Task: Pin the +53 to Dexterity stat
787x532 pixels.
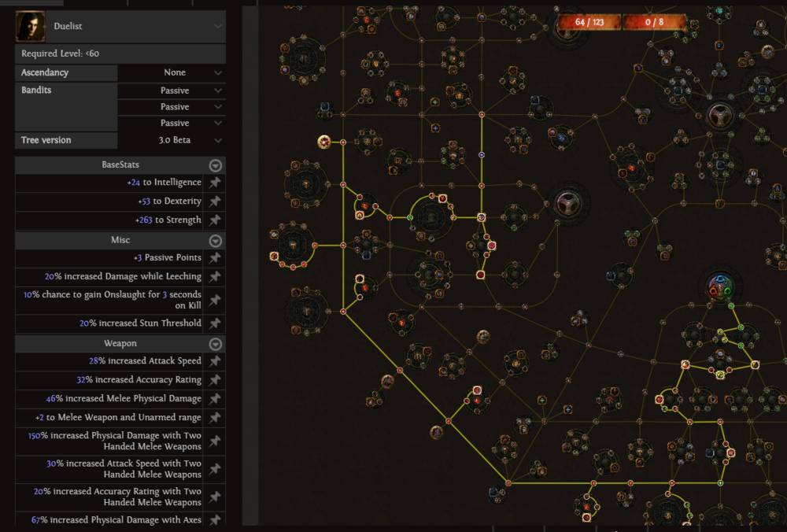Action: point(215,201)
